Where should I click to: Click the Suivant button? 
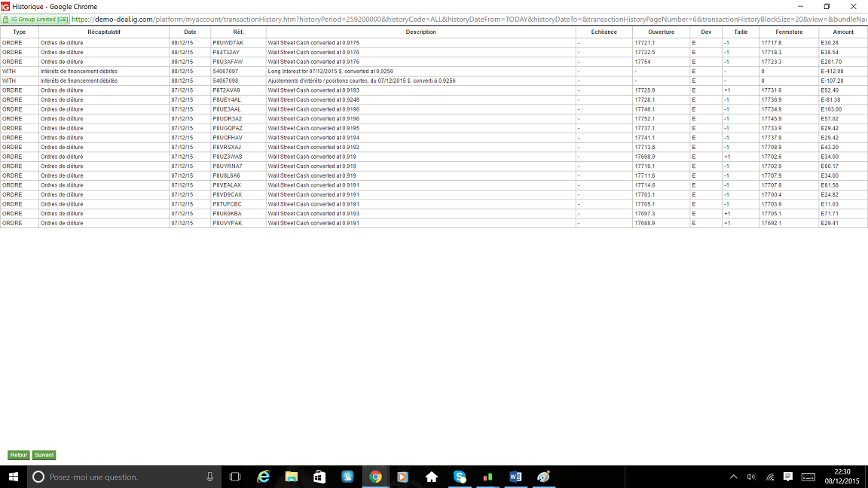[44, 455]
